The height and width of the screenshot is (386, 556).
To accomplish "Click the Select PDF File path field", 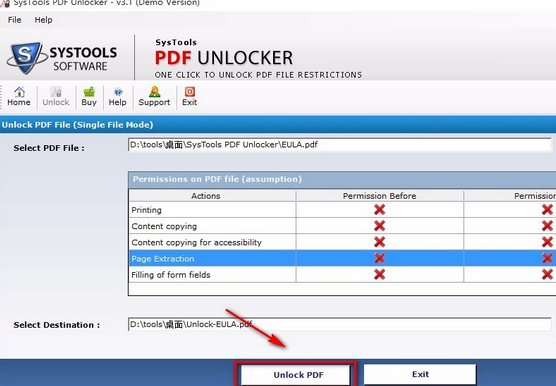I will click(x=340, y=145).
